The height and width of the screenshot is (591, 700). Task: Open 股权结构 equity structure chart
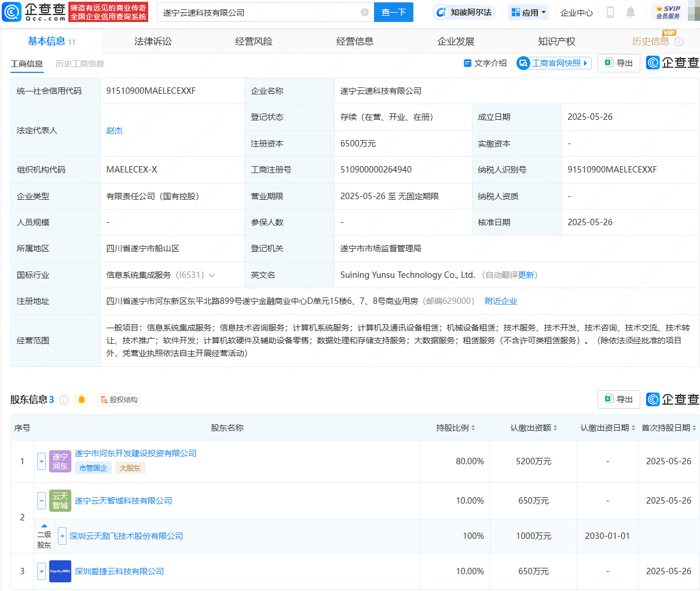[x=119, y=399]
